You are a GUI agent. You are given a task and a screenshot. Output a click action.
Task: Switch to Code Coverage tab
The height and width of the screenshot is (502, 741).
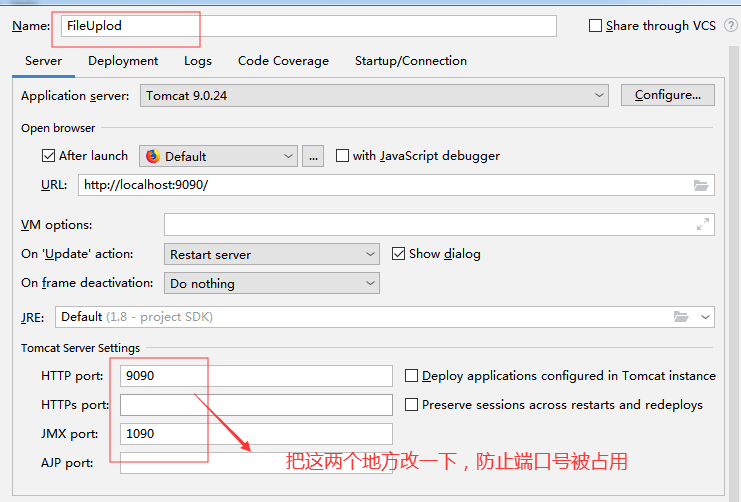click(x=283, y=61)
